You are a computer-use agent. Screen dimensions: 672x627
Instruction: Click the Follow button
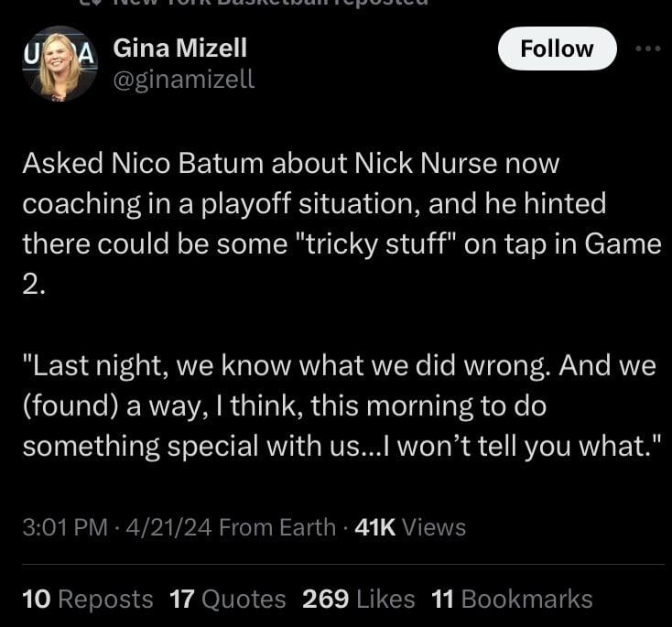(557, 49)
